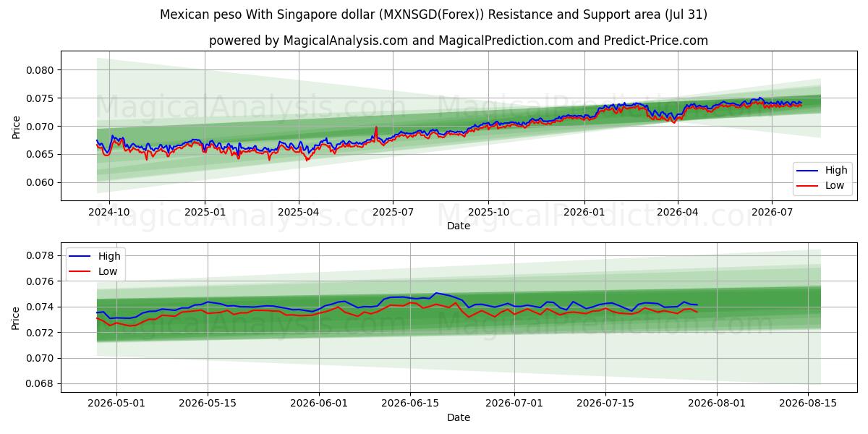Click the 0.065 tick on top chart
868x434 pixels.
coord(41,155)
